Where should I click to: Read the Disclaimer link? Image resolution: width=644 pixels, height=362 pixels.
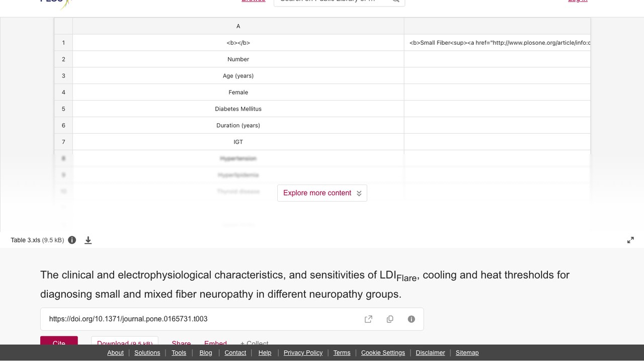pyautogui.click(x=430, y=353)
